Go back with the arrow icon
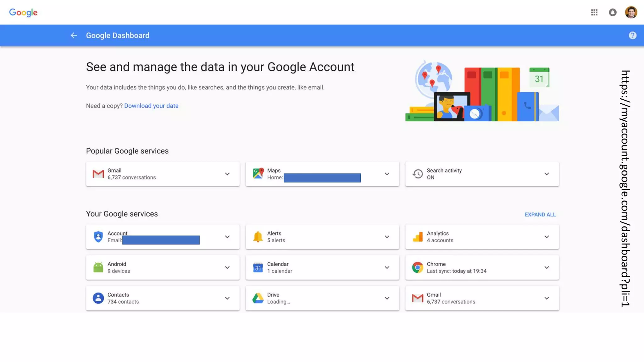644x362 pixels. click(74, 36)
